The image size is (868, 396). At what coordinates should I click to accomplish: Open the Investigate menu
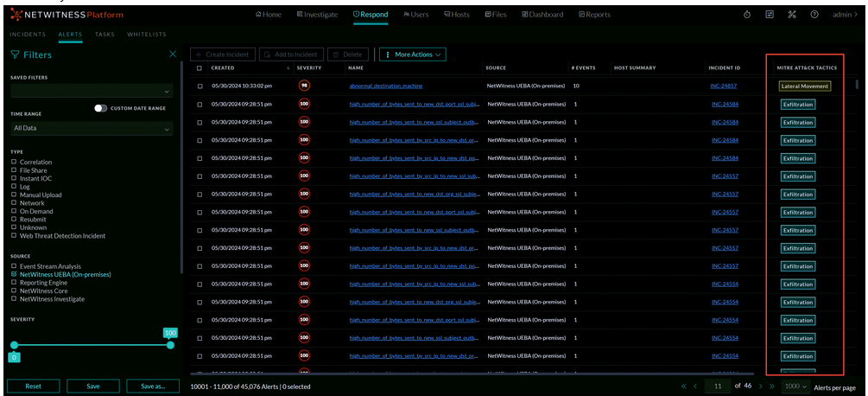(319, 15)
